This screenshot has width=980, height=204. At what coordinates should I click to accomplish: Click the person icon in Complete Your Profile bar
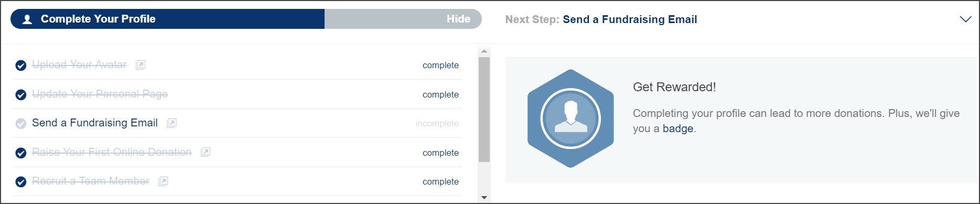coord(27,19)
